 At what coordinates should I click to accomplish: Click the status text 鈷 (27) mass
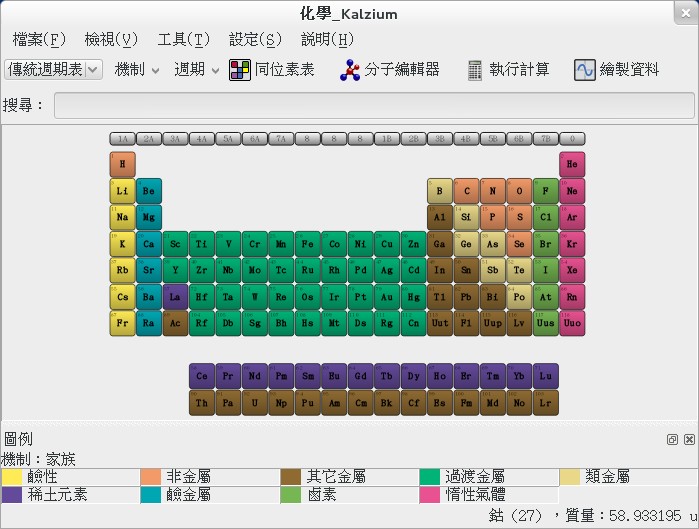pyautogui.click(x=593, y=516)
